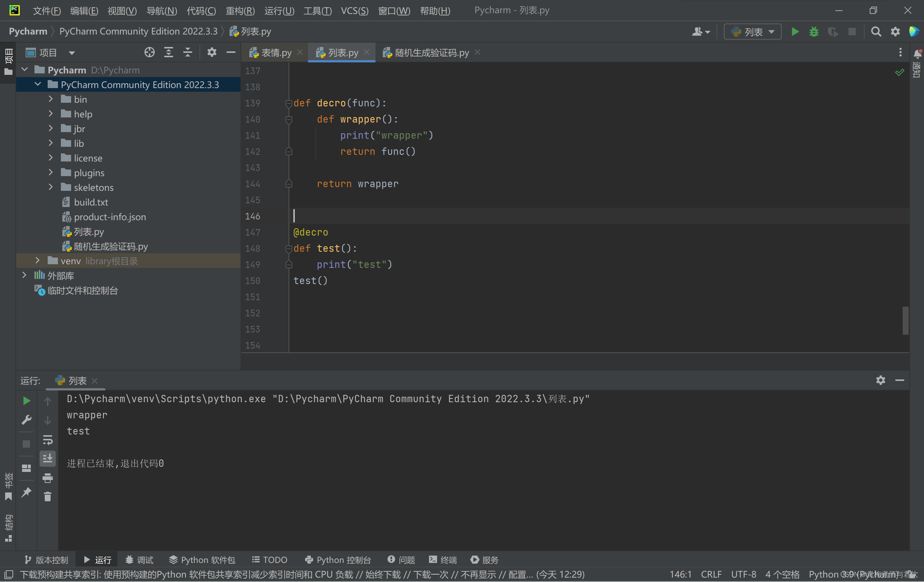Screen dimensions: 924x582
Task: Click the 配置... link in status bar
Action: pyautogui.click(x=520, y=574)
